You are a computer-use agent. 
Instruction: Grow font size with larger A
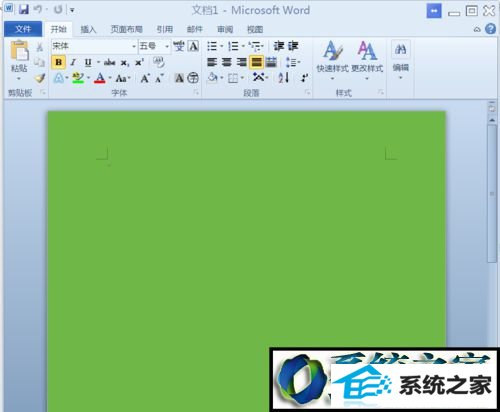click(145, 78)
